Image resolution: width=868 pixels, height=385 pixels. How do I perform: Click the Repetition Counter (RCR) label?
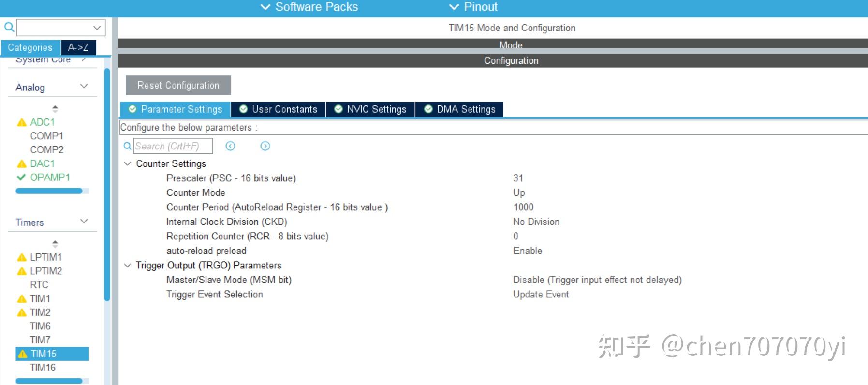coord(247,236)
